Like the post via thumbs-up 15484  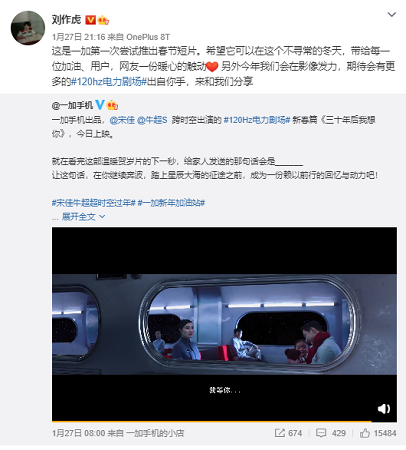378,433
